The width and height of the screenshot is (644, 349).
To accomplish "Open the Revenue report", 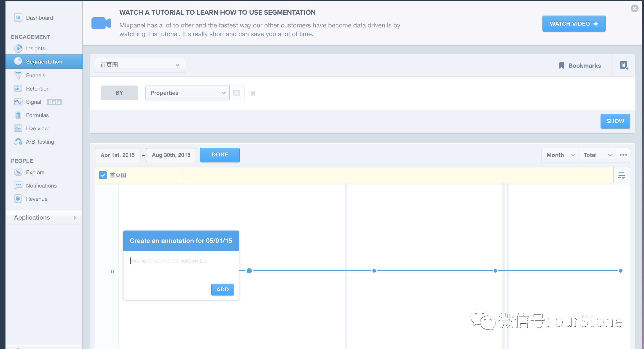I will tap(37, 199).
